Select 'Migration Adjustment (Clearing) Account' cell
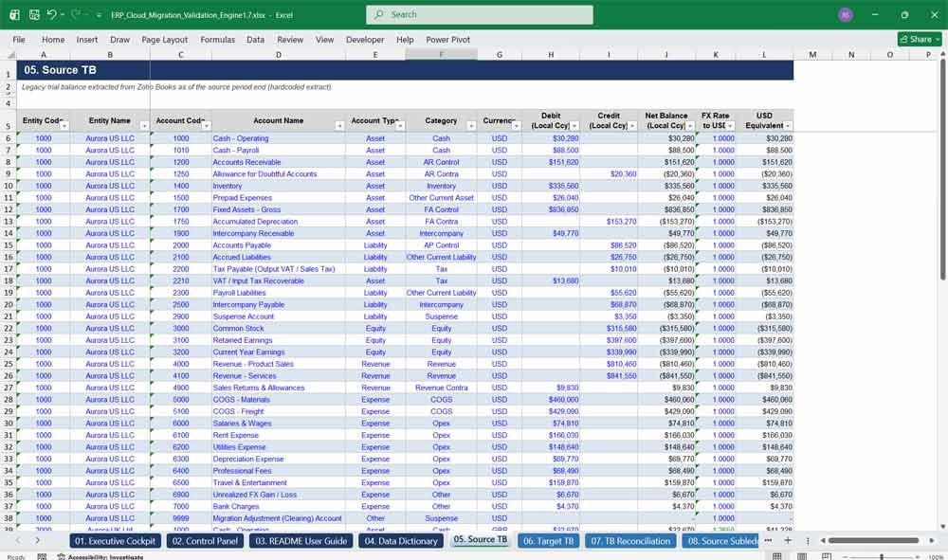Viewport: 948px width, 560px height. (x=278, y=518)
